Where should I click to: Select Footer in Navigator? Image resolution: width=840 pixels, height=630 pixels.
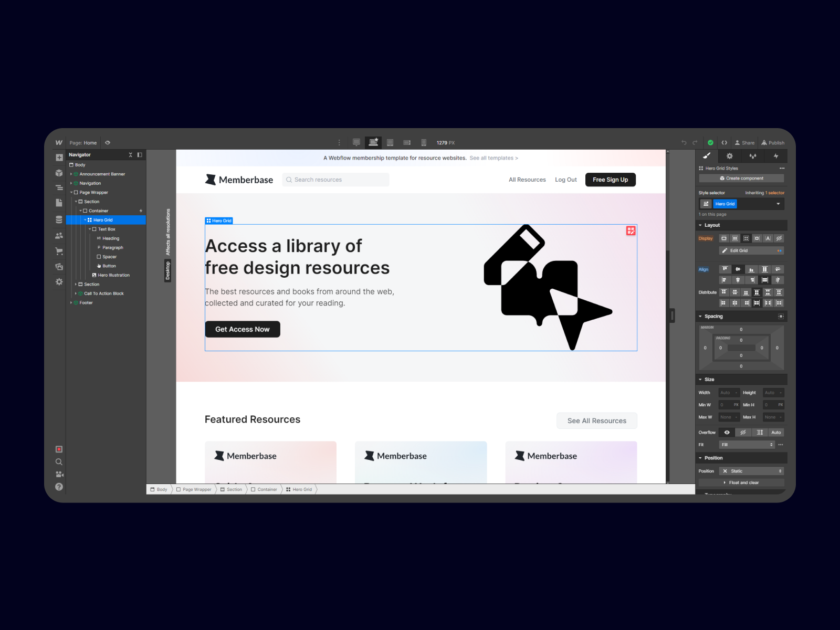tap(86, 303)
